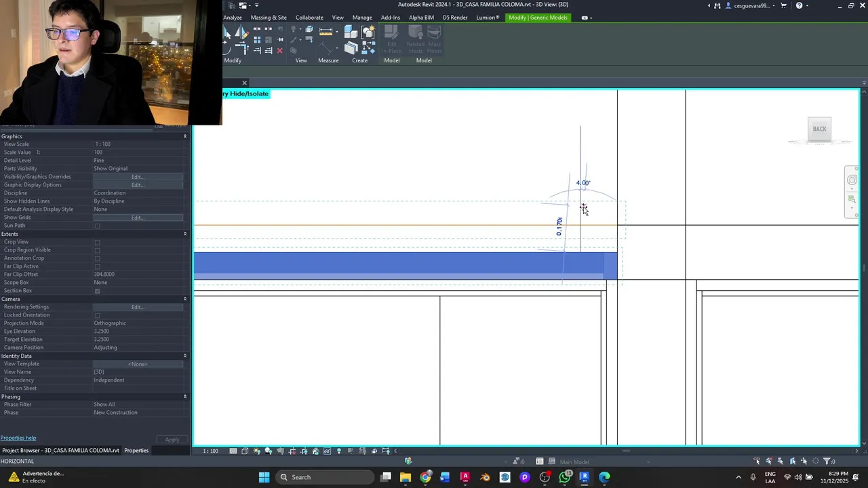Click the Far Clip Offset value field
868x488 pixels.
[138, 274]
